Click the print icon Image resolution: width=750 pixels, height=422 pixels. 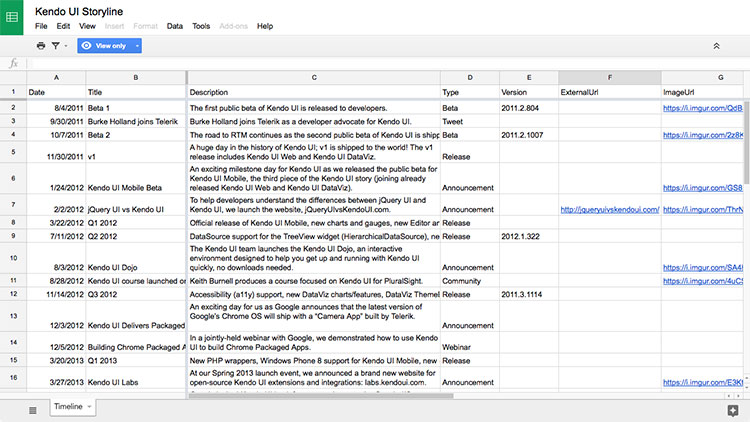pyautogui.click(x=41, y=46)
